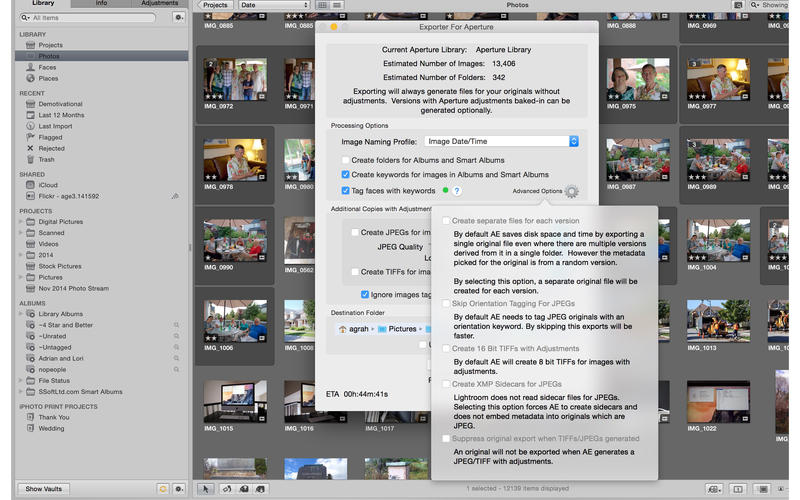
Task: Click the single-display button at bottom right
Action: click(738, 489)
